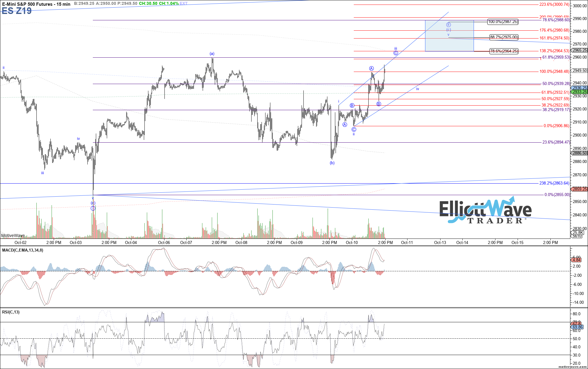This screenshot has height=369, width=588.
Task: Select the 161.8%(2974.50) extension label
Action: coord(554,38)
